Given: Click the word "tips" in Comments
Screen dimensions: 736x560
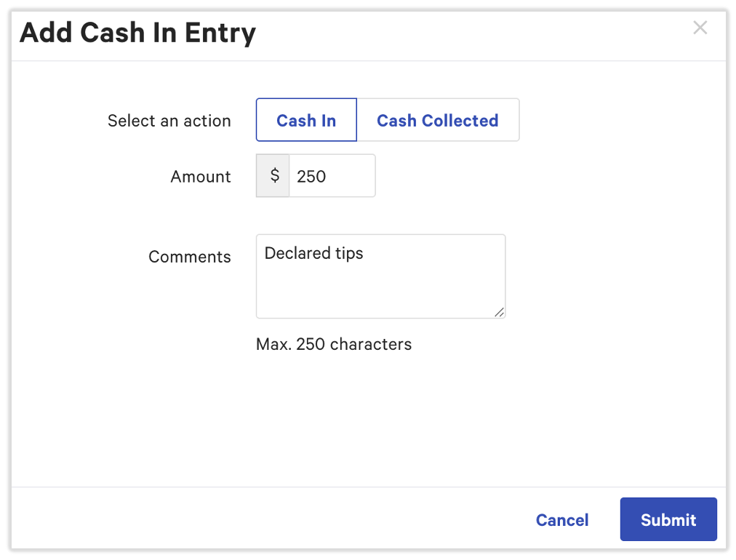Looking at the screenshot, I should 348,253.
